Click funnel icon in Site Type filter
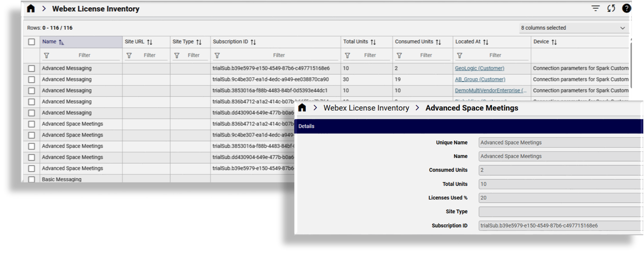Viewport: 644px width, 254px height. 177,55
